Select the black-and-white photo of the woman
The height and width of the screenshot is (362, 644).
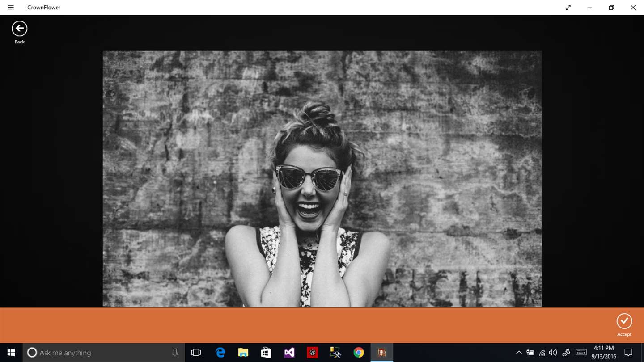click(x=322, y=178)
